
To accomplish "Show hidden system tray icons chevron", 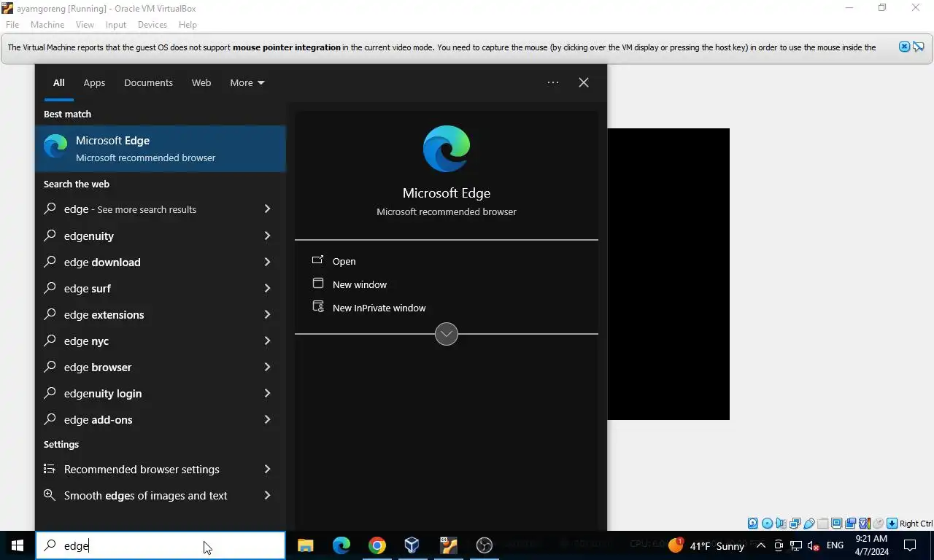I will point(761,545).
